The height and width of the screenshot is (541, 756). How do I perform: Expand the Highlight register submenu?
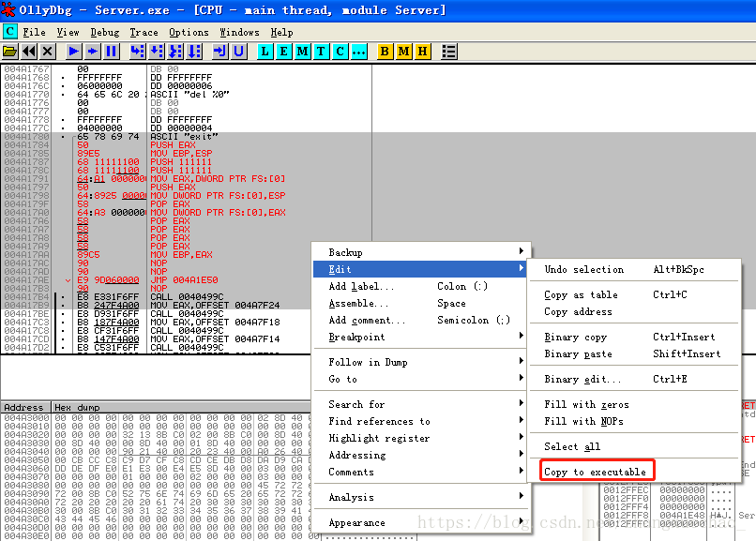(421, 438)
